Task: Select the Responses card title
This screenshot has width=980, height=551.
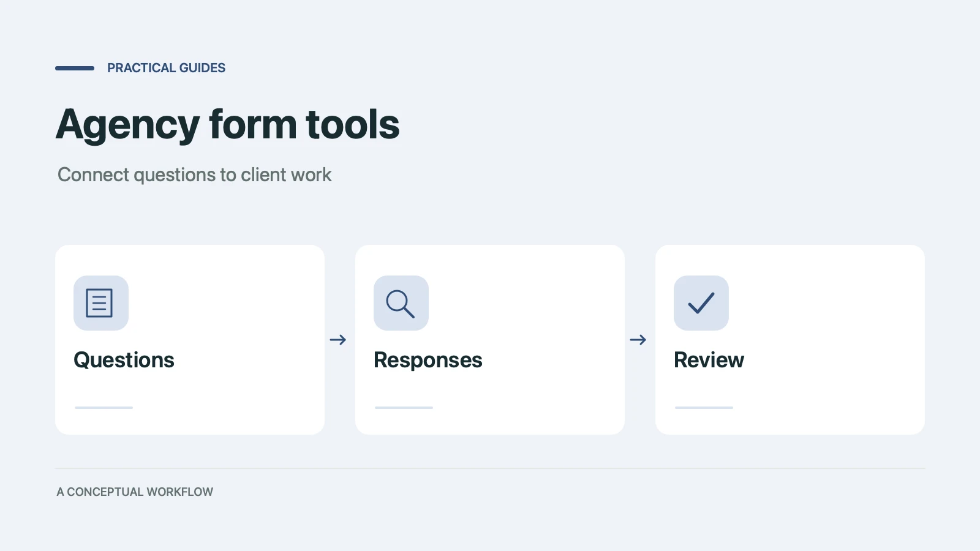Action: (x=428, y=361)
